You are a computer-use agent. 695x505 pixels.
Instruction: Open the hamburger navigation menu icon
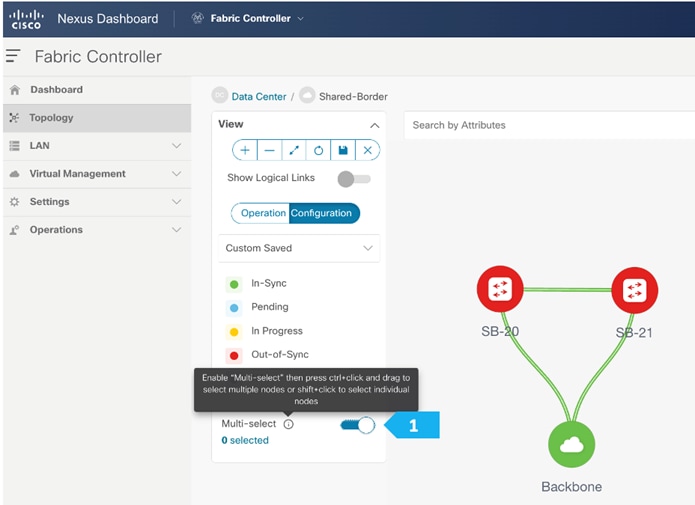13,56
